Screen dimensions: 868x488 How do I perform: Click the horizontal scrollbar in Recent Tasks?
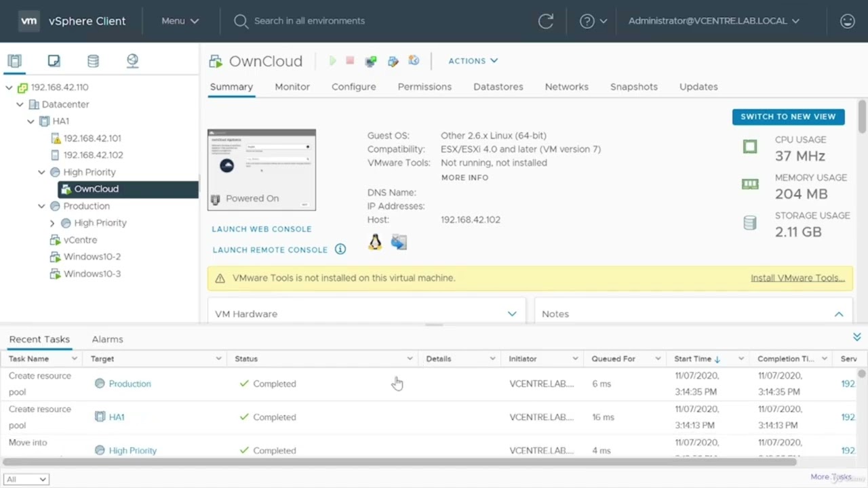point(399,462)
